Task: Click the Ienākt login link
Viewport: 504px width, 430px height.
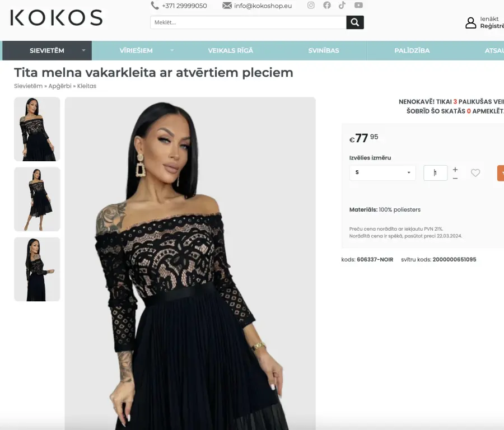Action: coord(489,19)
